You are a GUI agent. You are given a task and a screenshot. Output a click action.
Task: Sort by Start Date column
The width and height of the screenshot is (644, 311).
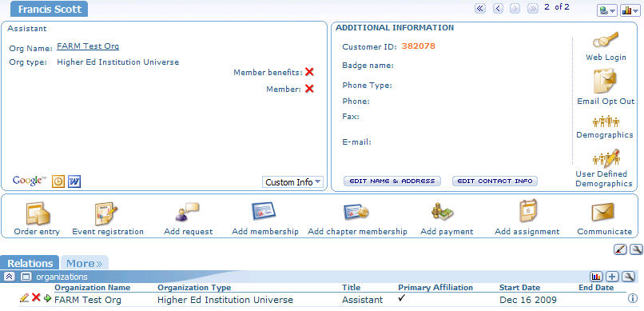[x=519, y=288]
